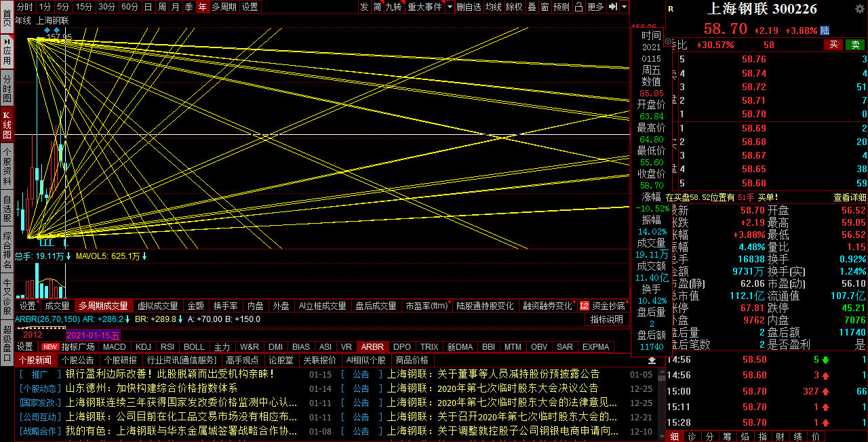Switch chart period to 日

pos(148,7)
